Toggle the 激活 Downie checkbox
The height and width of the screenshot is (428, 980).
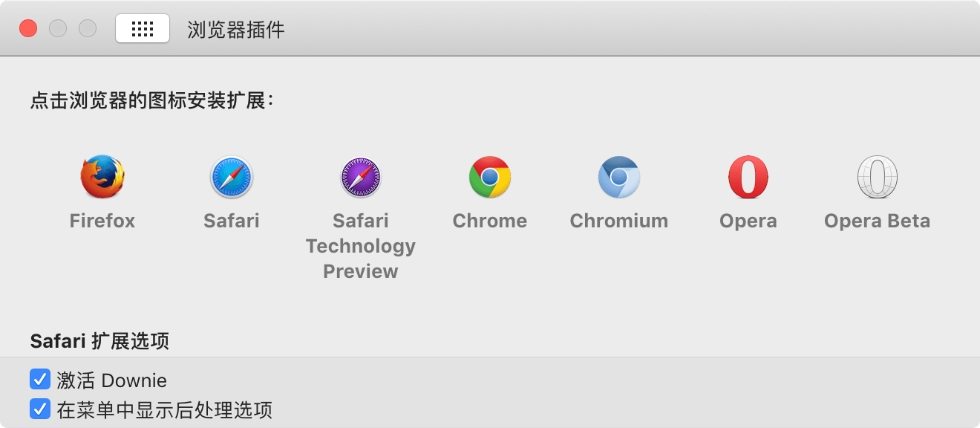point(39,380)
